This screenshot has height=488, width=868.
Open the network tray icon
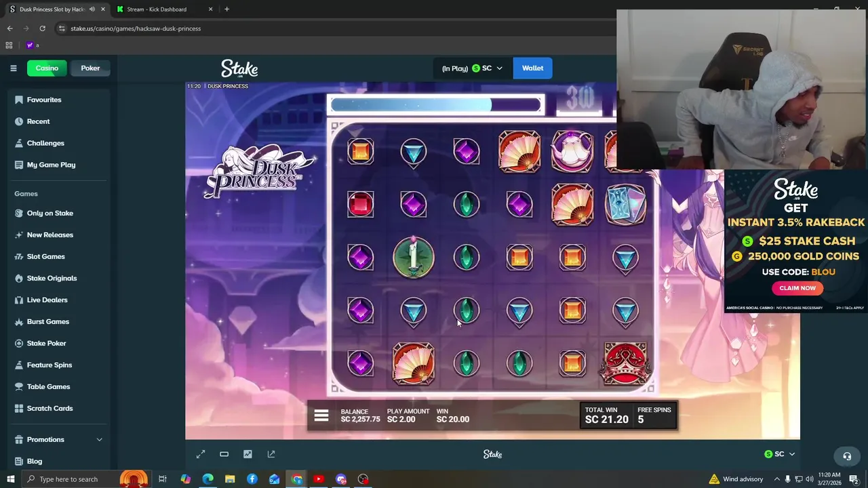[799, 479]
